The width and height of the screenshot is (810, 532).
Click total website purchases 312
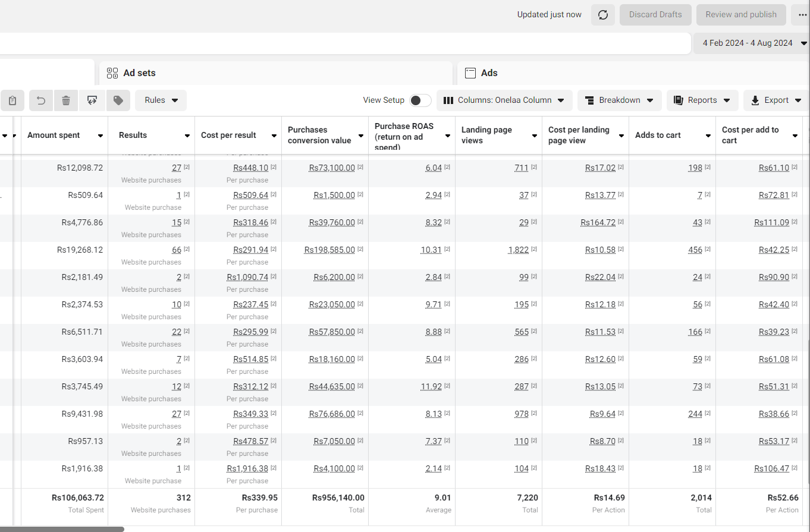[x=183, y=498]
